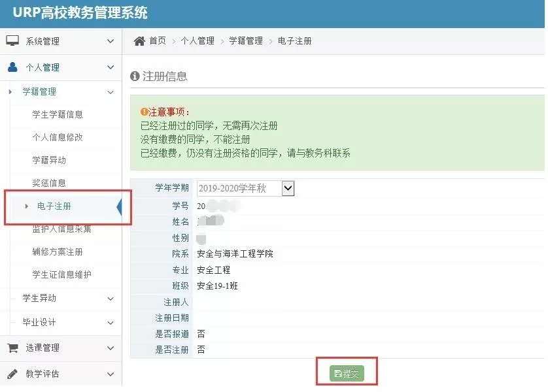Open the 学年学期 semester dropdown
Screen dimensions: 548x392
(x=288, y=189)
